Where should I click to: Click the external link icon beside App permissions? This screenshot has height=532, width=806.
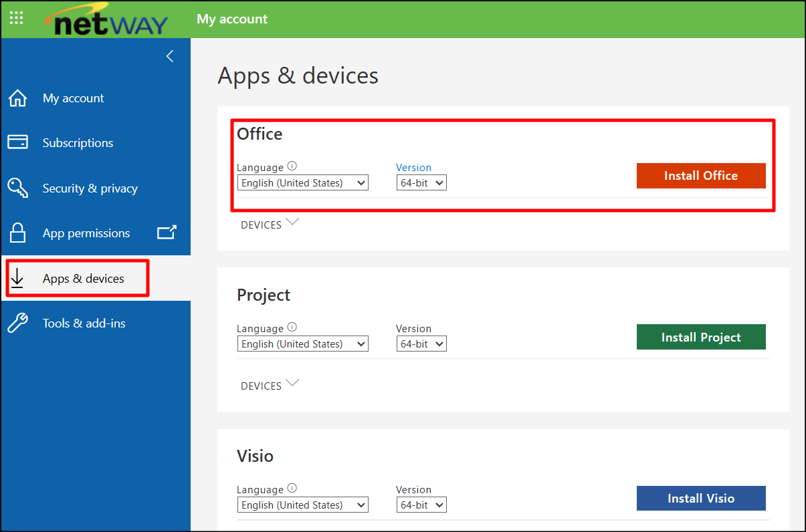click(167, 233)
